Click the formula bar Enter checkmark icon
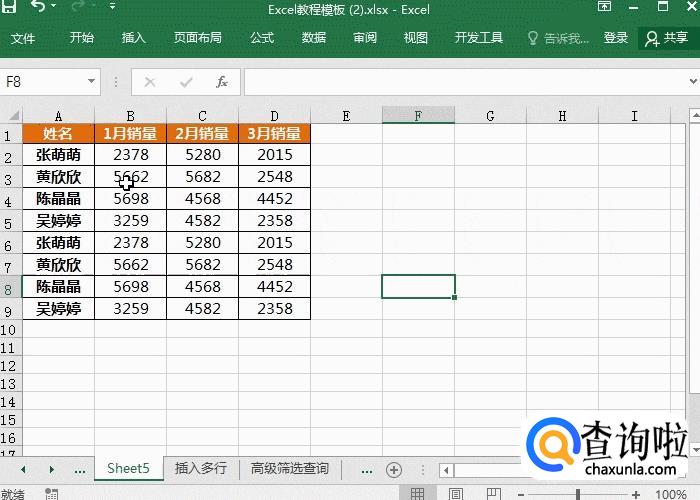 pyautogui.click(x=186, y=82)
